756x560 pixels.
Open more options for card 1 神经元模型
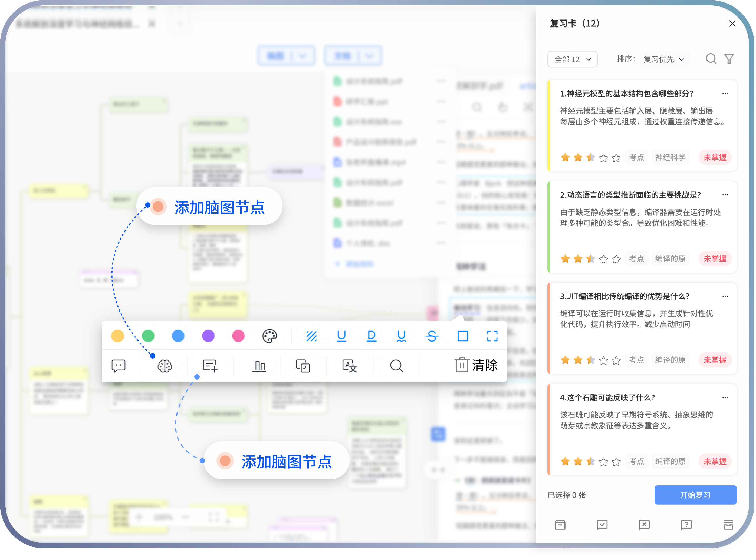click(725, 94)
